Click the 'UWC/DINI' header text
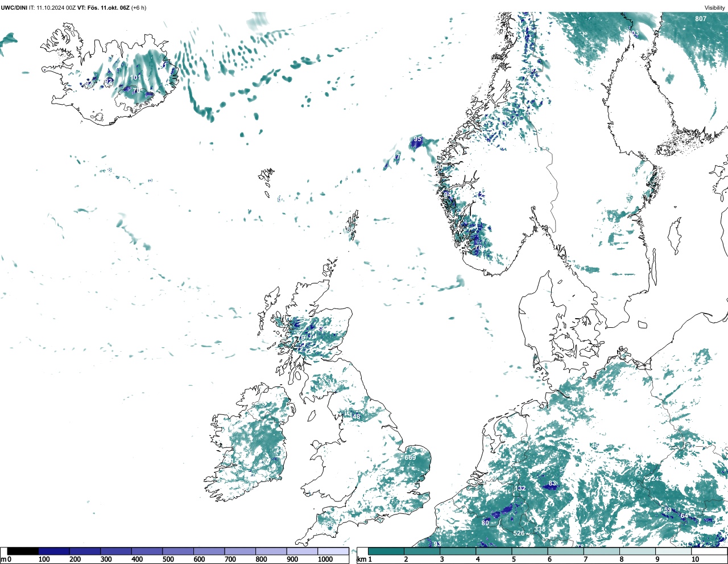728x564 pixels. click(14, 7)
